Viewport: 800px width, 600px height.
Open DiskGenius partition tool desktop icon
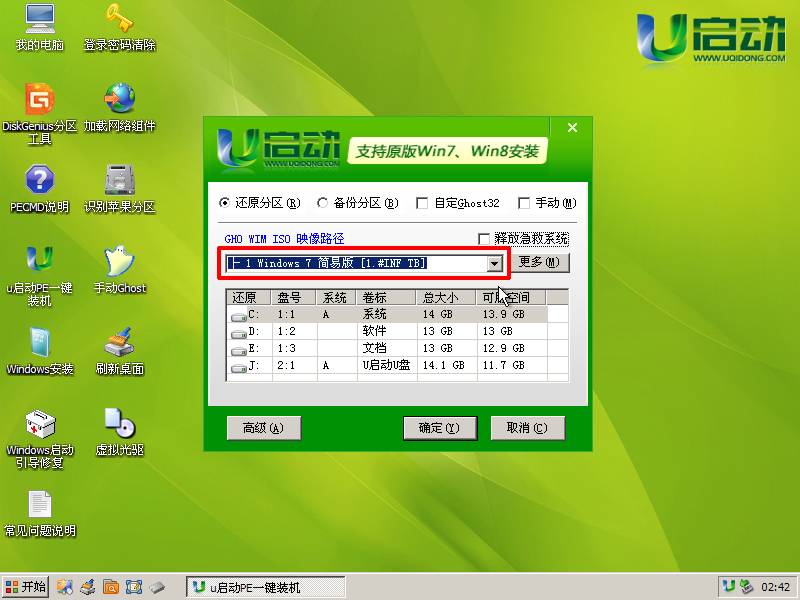39,100
